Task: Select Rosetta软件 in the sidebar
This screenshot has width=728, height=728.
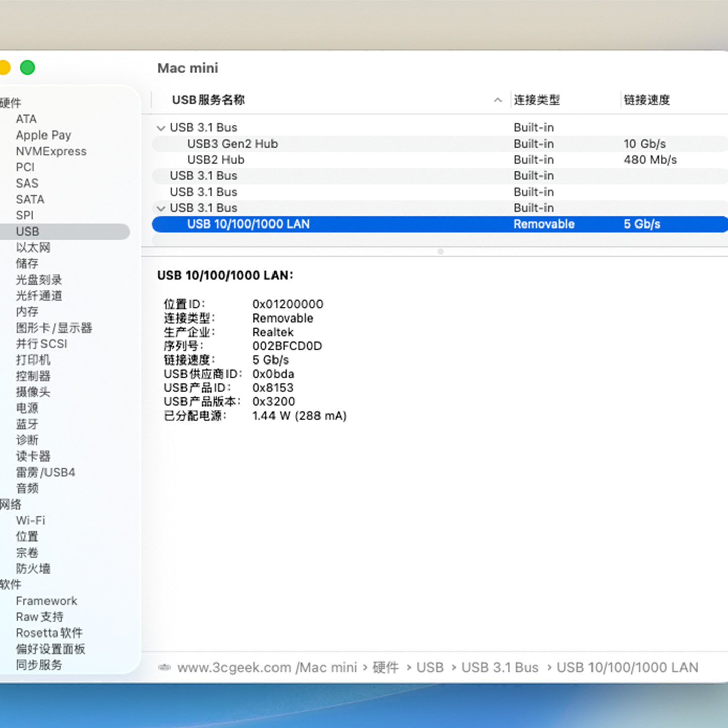Action: [49, 633]
